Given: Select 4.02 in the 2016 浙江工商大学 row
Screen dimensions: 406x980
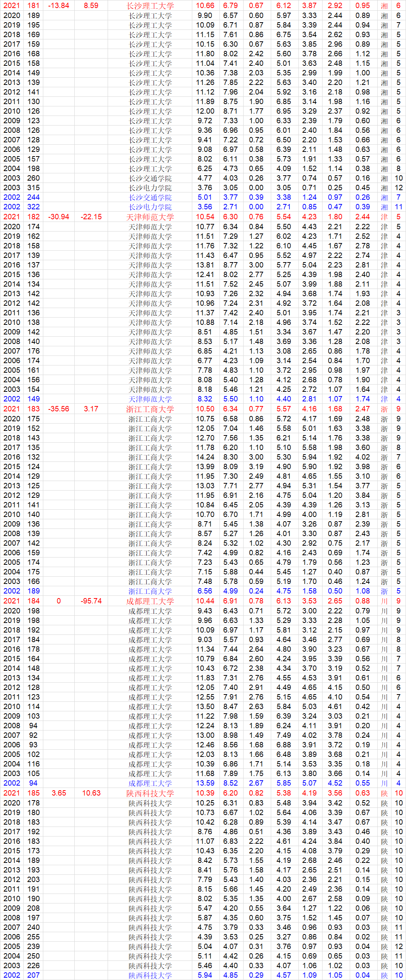Looking at the screenshot, I should pos(362,457).
